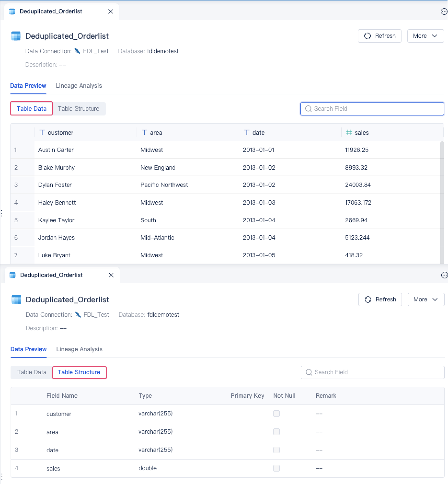The image size is (448, 484).
Task: Toggle Not Null checkbox for sales field
Action: [x=277, y=468]
